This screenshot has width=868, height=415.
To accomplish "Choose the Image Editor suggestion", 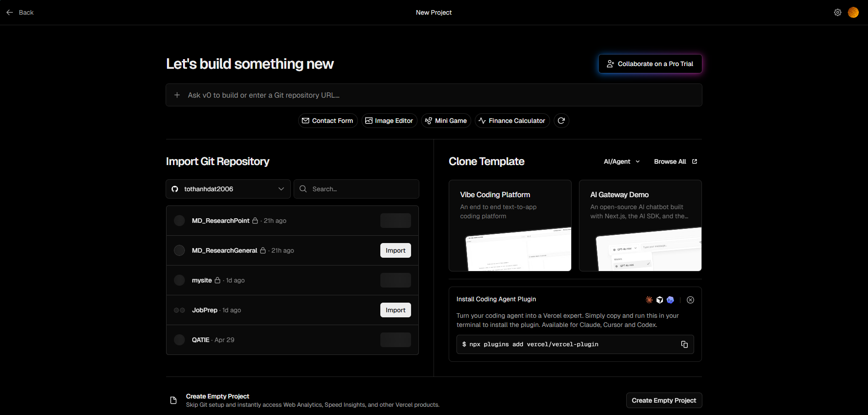I will click(389, 121).
